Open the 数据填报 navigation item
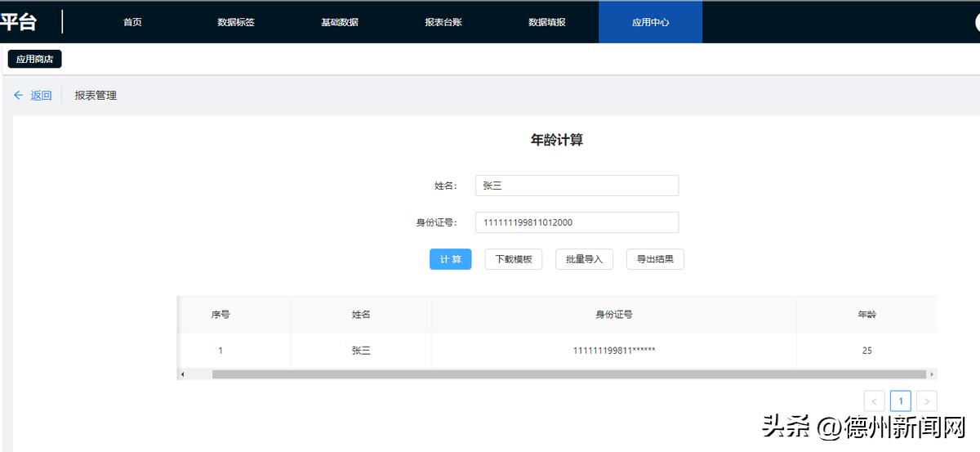The image size is (980, 452). (547, 22)
